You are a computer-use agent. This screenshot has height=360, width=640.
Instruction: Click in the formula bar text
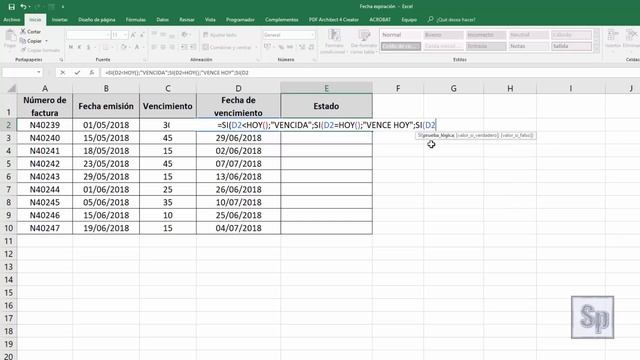(177, 73)
